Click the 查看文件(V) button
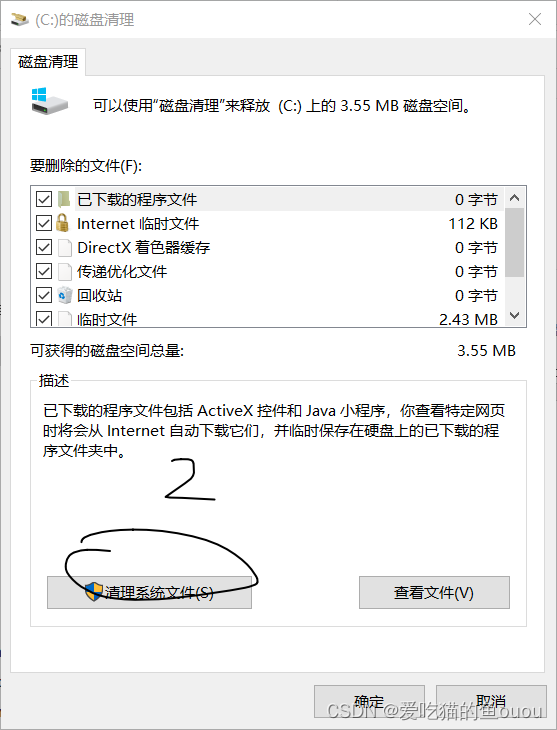557x730 pixels. [434, 592]
